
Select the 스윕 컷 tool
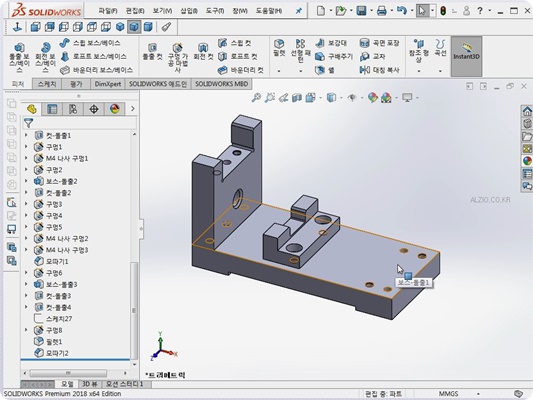click(235, 43)
